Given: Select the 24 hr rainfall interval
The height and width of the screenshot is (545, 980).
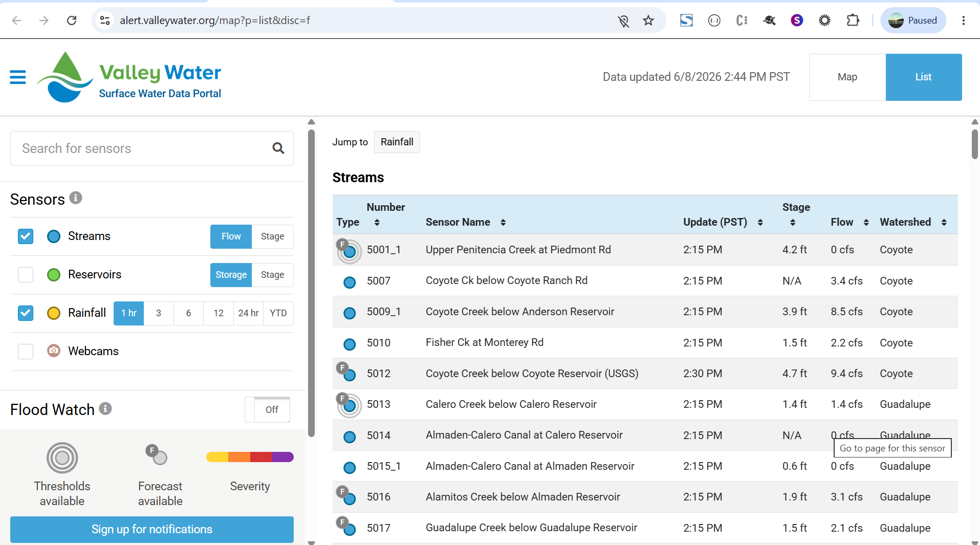Looking at the screenshot, I should point(248,313).
